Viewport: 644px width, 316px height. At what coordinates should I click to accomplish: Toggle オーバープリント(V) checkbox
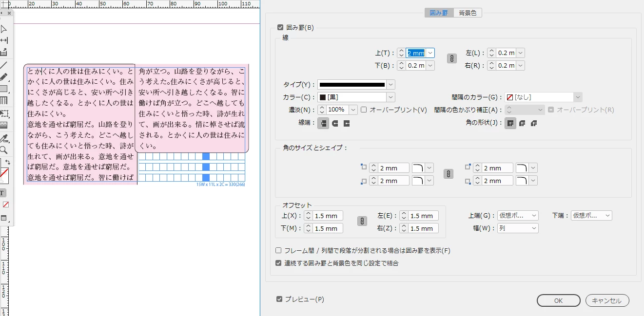[364, 110]
